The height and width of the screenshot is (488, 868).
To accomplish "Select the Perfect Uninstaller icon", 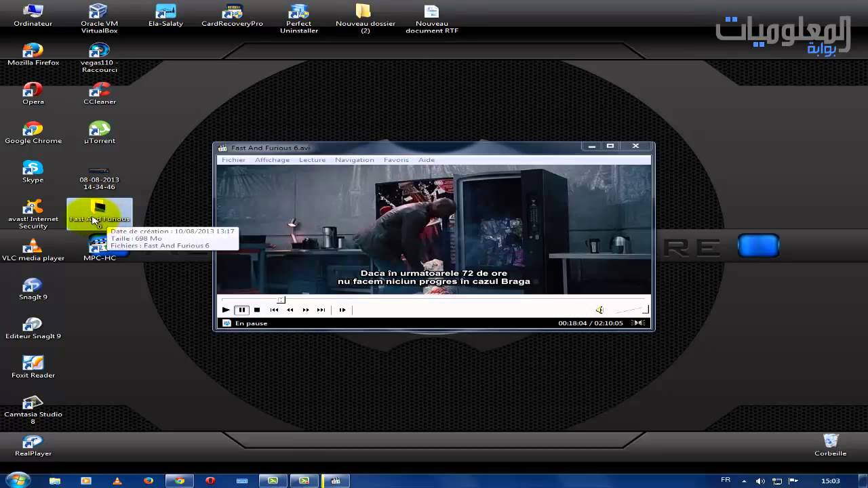I will click(298, 19).
